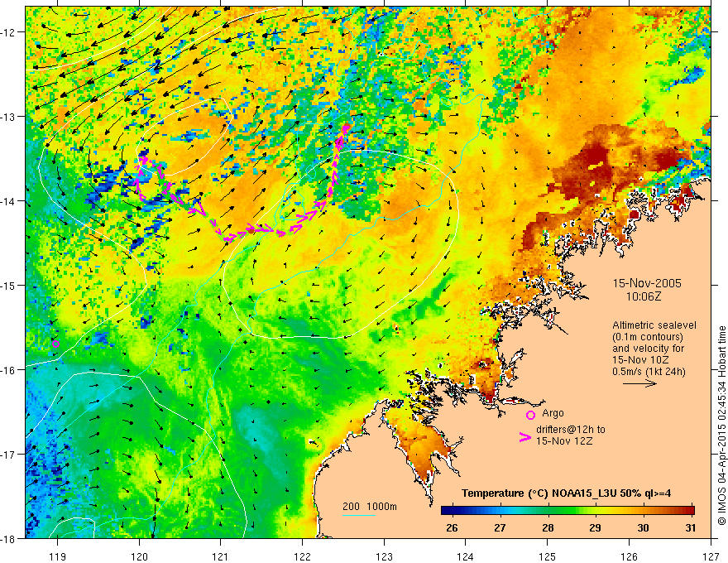This screenshot has height=563, width=728.
Task: Click the '127' longitude axis label
Action: [711, 556]
